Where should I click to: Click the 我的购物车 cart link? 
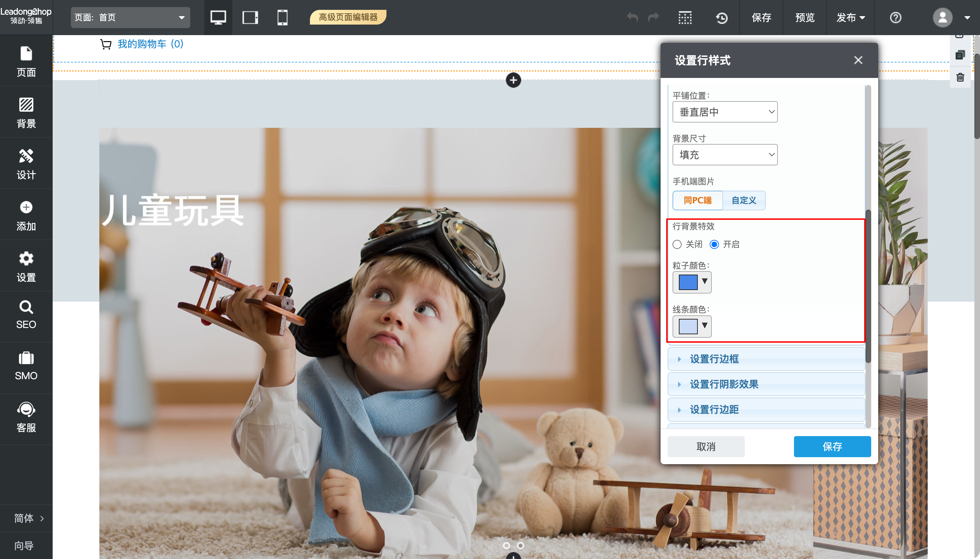pos(150,44)
